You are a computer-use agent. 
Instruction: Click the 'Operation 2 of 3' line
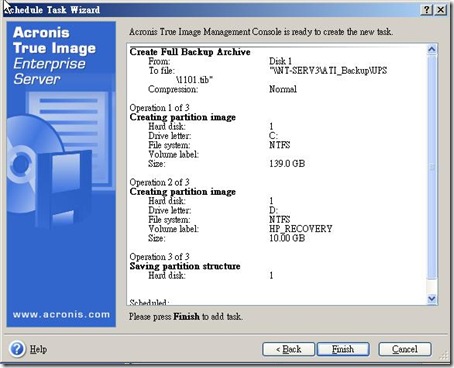[159, 182]
